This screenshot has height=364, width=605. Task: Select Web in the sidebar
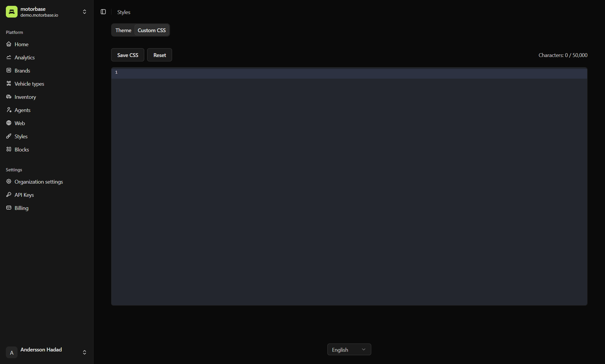pos(47,123)
